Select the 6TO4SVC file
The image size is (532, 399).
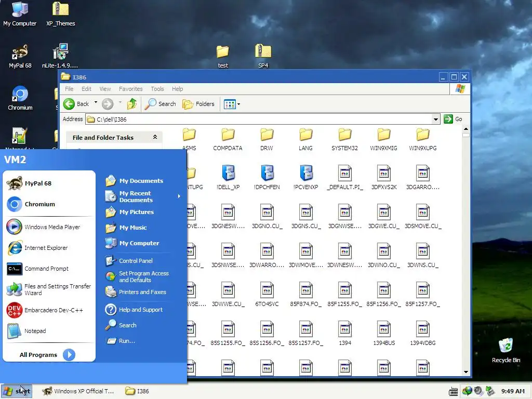[267, 295]
